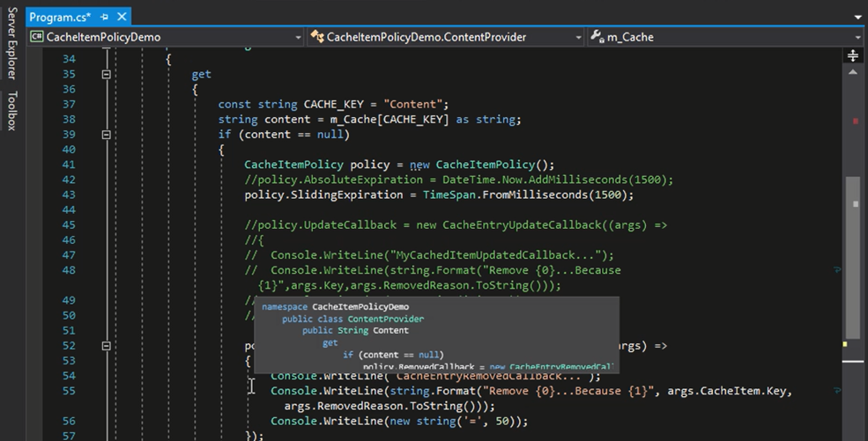The image size is (868, 441).
Task: Click the field icon beside m_Cache
Action: 597,37
